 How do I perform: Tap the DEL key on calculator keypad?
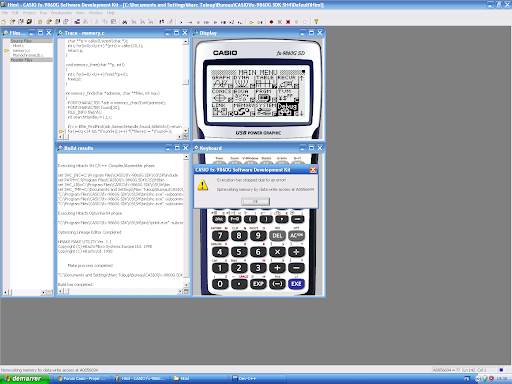277,236
